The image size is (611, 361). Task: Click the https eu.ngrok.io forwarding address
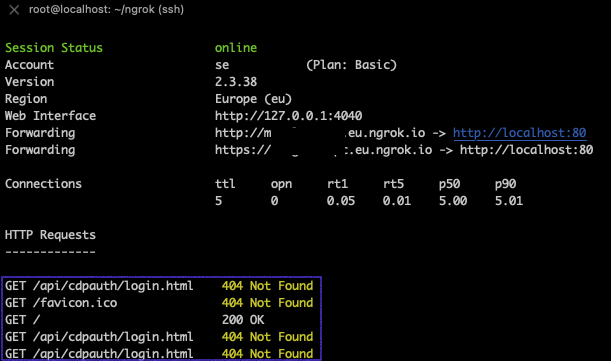click(x=323, y=150)
